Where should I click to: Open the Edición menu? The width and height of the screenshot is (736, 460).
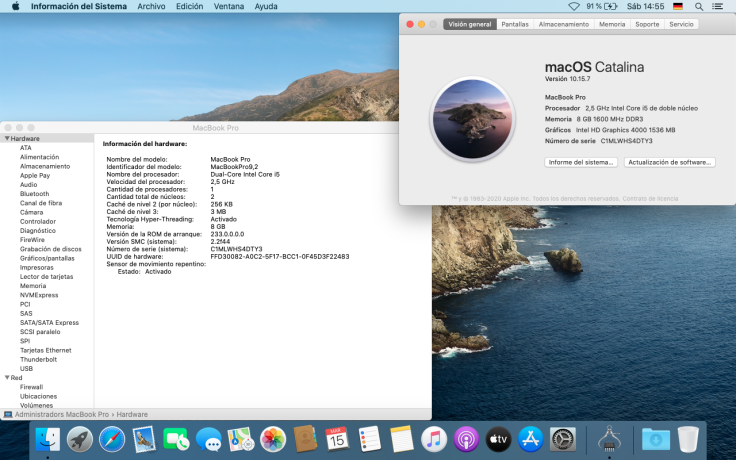pos(190,6)
